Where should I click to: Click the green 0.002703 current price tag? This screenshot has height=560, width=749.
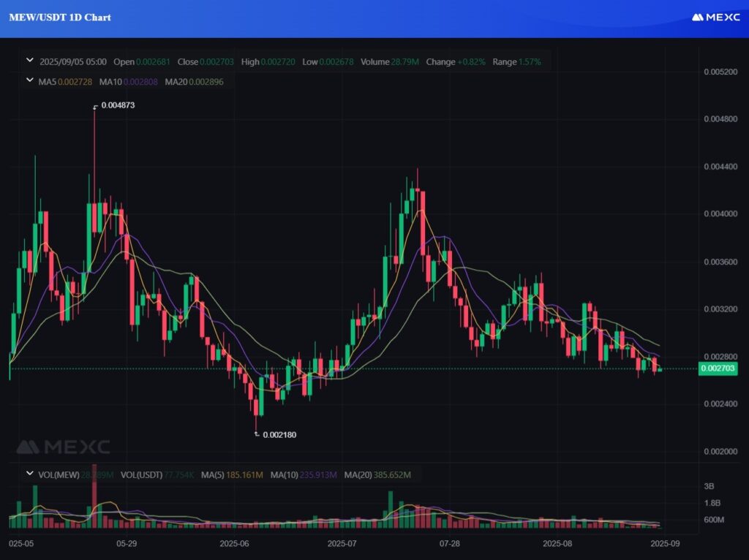click(x=718, y=368)
